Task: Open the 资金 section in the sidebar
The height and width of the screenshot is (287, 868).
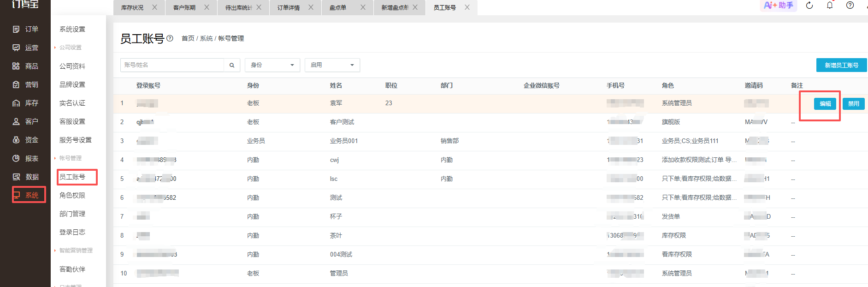Action: tap(25, 140)
